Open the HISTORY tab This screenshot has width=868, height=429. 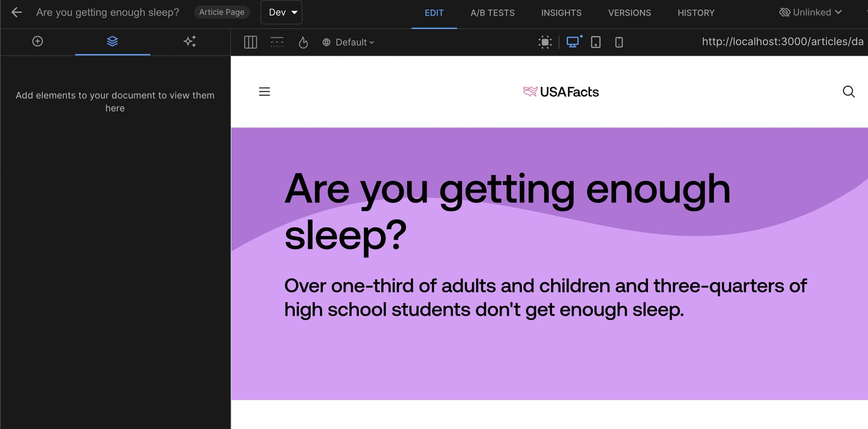pos(696,13)
